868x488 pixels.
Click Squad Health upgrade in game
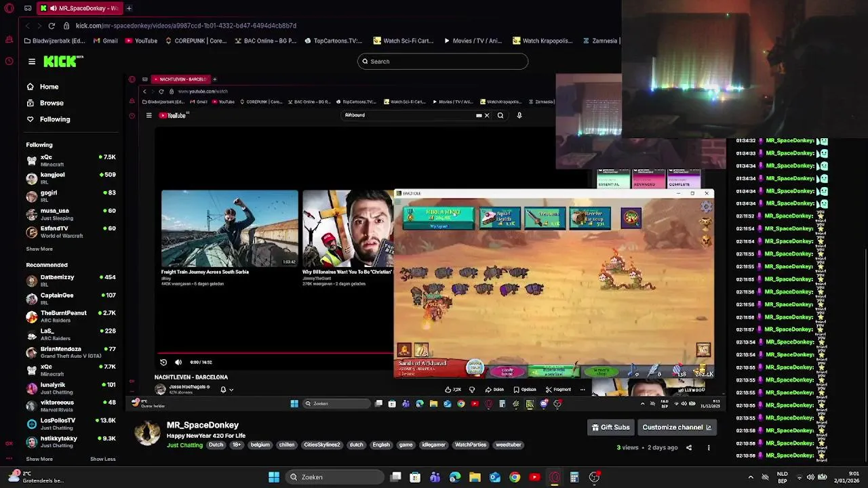(500, 218)
